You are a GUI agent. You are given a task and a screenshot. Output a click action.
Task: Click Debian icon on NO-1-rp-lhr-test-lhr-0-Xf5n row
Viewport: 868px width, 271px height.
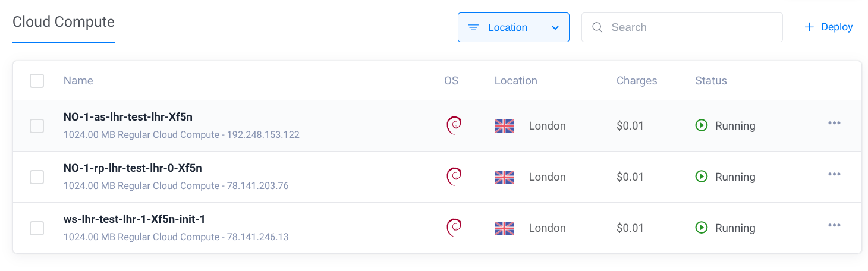point(454,177)
